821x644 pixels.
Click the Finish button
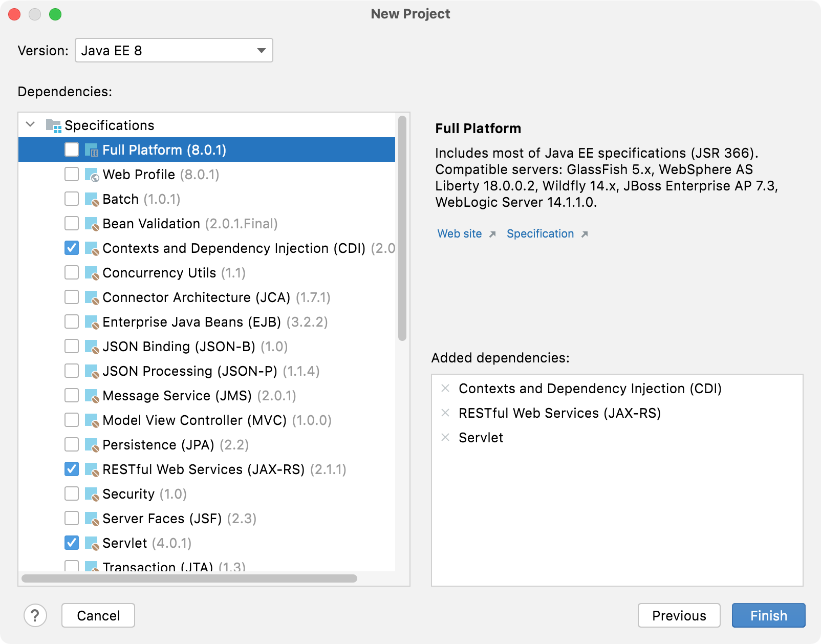(768, 615)
